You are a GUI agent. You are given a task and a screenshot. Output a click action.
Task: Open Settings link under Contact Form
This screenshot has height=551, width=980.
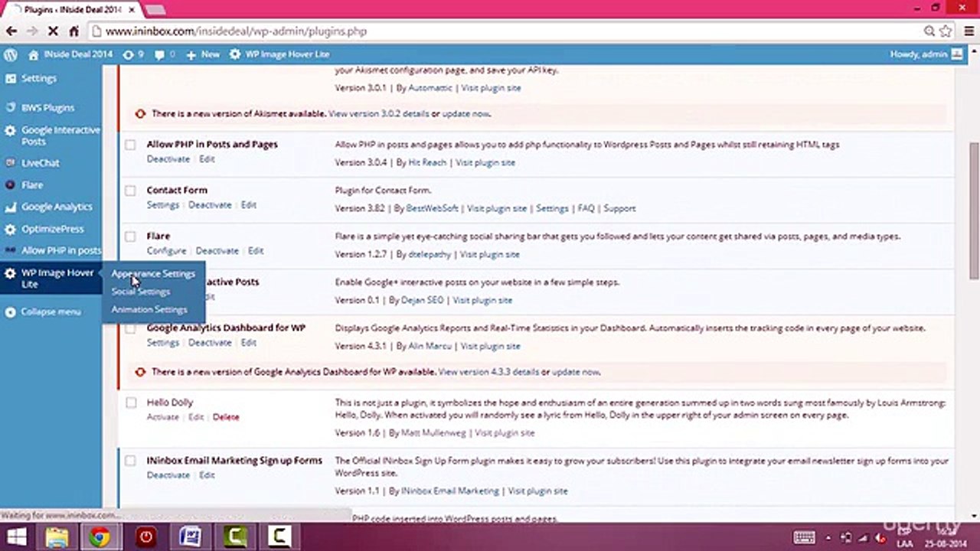[x=163, y=205]
